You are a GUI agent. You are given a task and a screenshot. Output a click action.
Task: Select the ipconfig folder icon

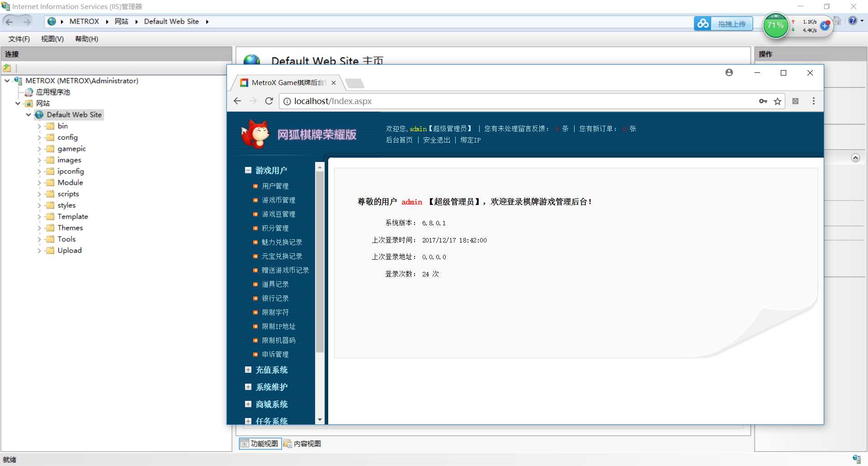tap(50, 171)
